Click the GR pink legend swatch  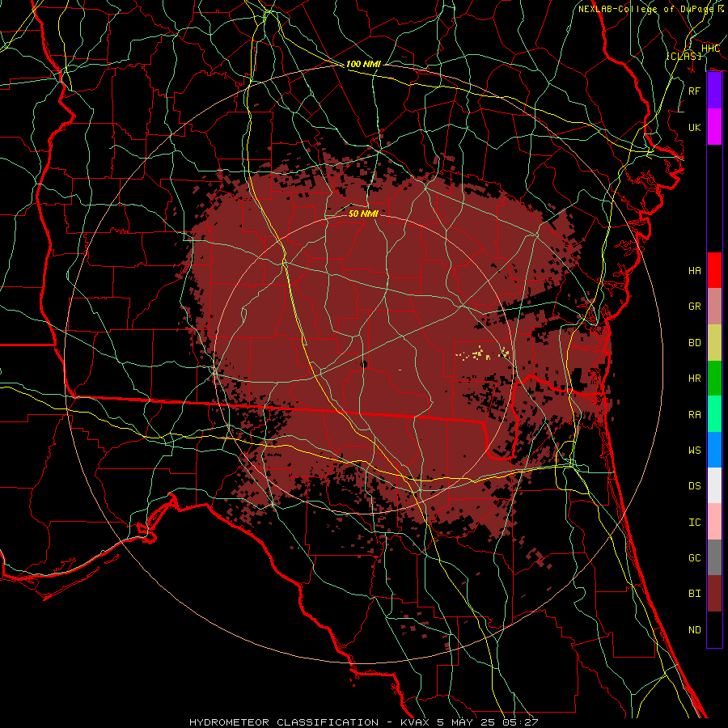pos(714,307)
